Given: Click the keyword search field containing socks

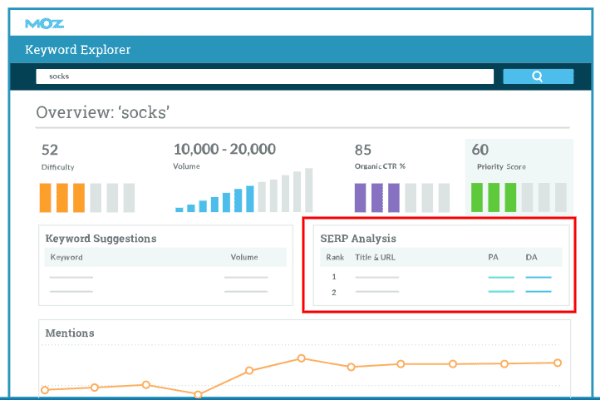Looking at the screenshot, I should pyautogui.click(x=265, y=76).
